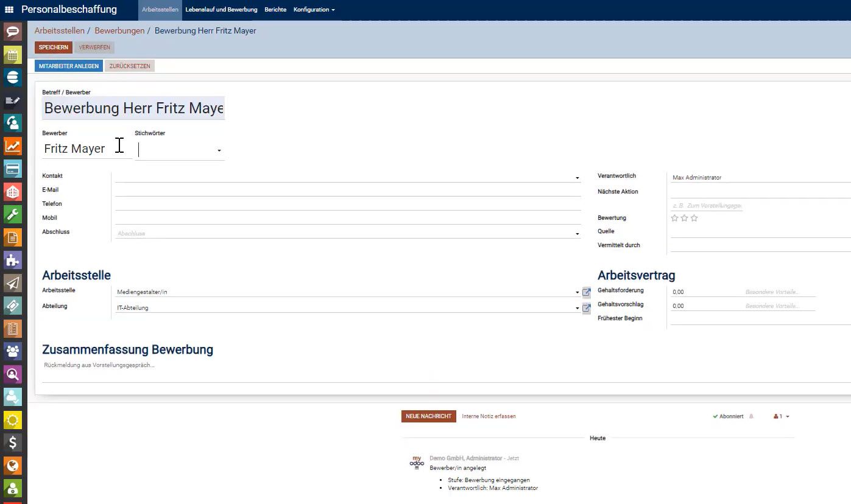
Task: Select the wrench tool icon in sidebar
Action: click(x=13, y=214)
